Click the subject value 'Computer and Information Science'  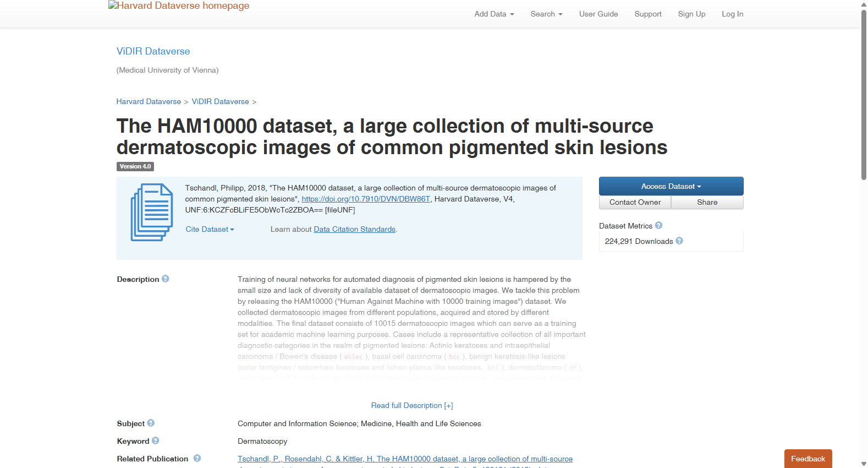[x=298, y=423]
